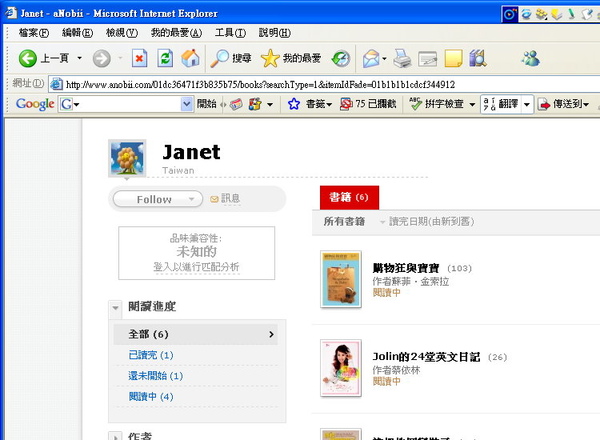The width and height of the screenshot is (600, 440).
Task: Click the translate toolbar button
Action: coord(501,104)
